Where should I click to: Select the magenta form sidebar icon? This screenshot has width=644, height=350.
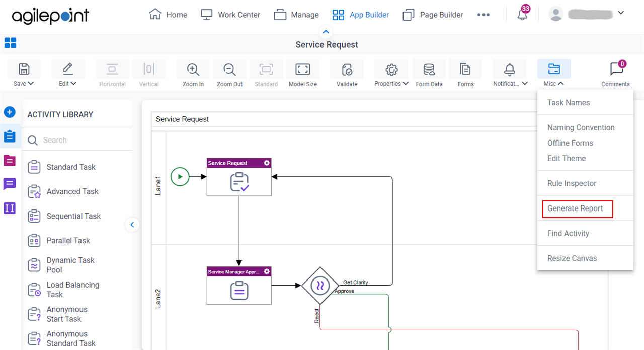pos(10,161)
